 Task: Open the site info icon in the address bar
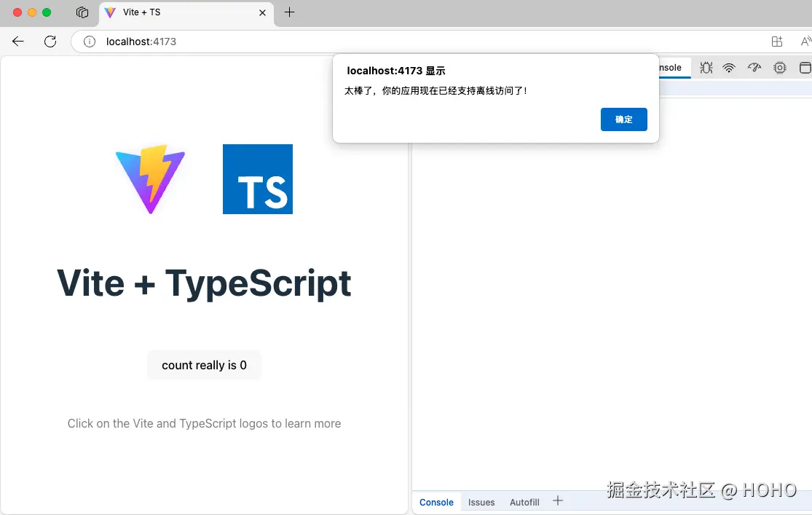point(90,42)
